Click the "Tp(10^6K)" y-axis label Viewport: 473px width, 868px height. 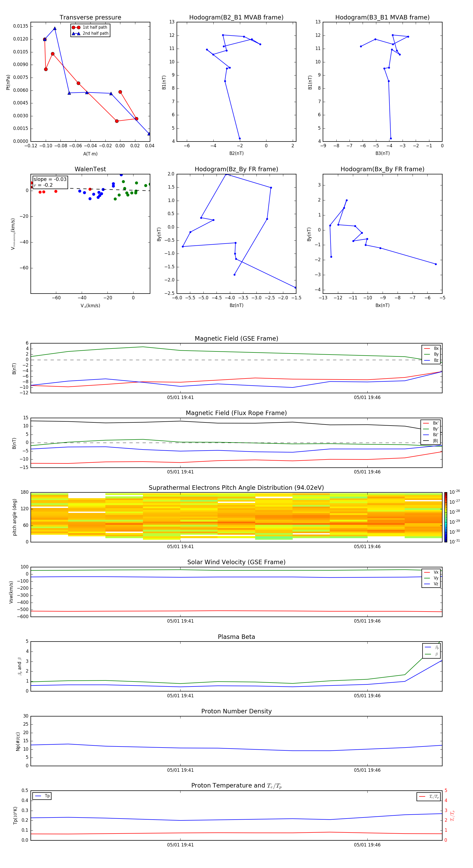(x=15, y=815)
